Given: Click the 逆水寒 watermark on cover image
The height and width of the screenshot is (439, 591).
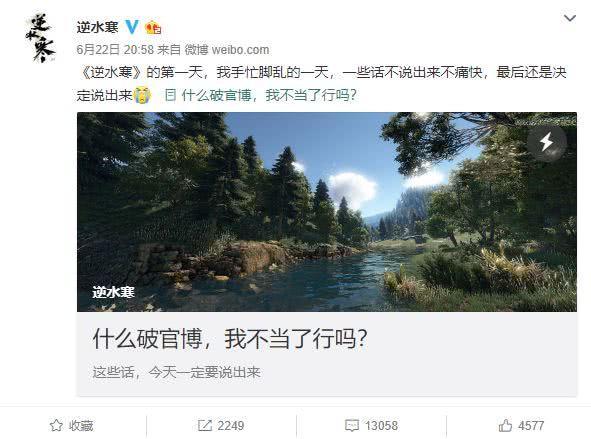Looking at the screenshot, I should click(113, 292).
